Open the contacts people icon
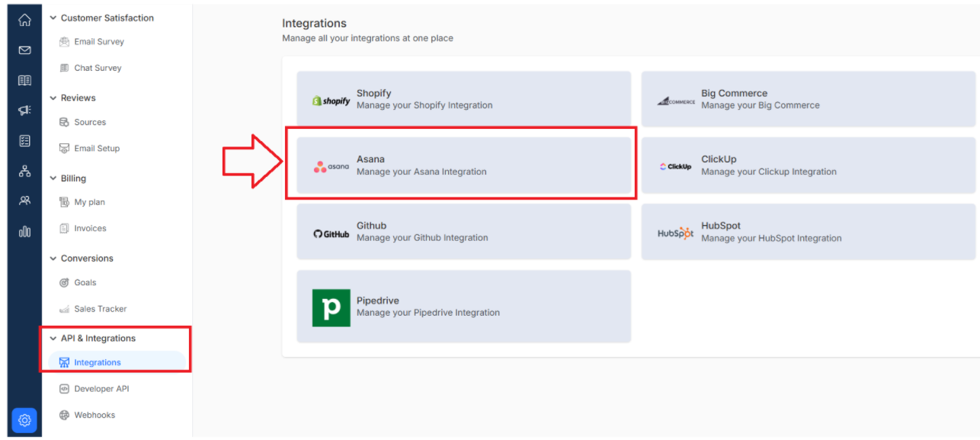This screenshot has width=980, height=440. point(24,201)
